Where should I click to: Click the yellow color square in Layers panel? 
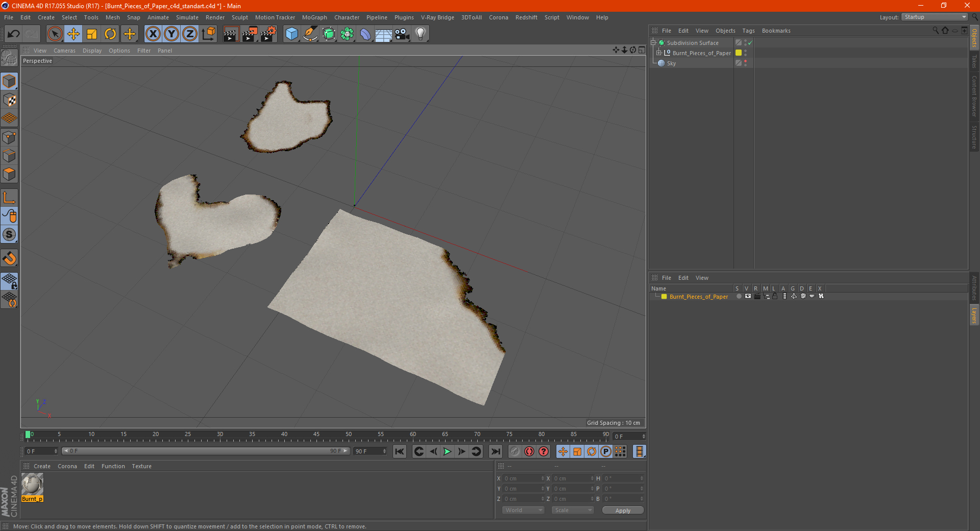click(664, 297)
